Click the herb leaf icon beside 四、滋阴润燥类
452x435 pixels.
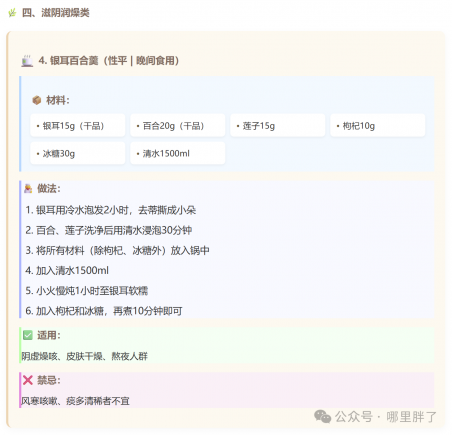coord(12,13)
